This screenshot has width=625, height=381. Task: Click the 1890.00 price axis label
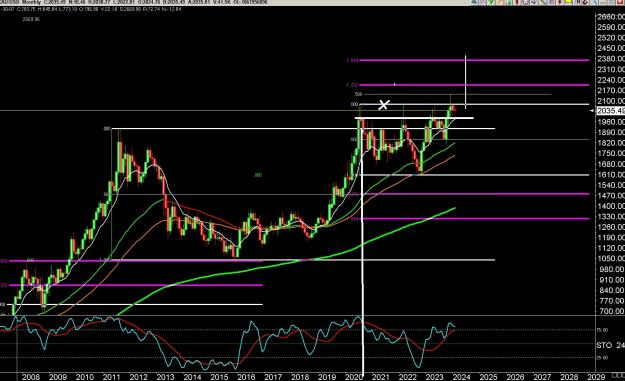point(611,132)
